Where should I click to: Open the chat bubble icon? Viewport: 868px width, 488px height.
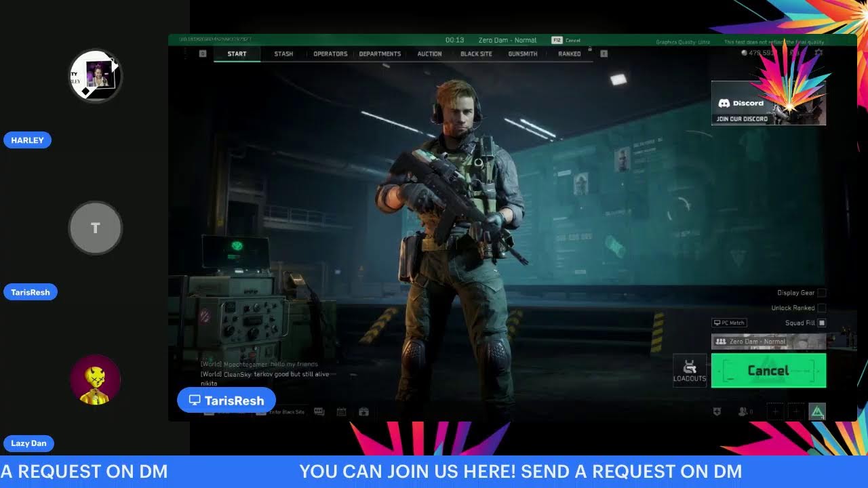pos(319,411)
